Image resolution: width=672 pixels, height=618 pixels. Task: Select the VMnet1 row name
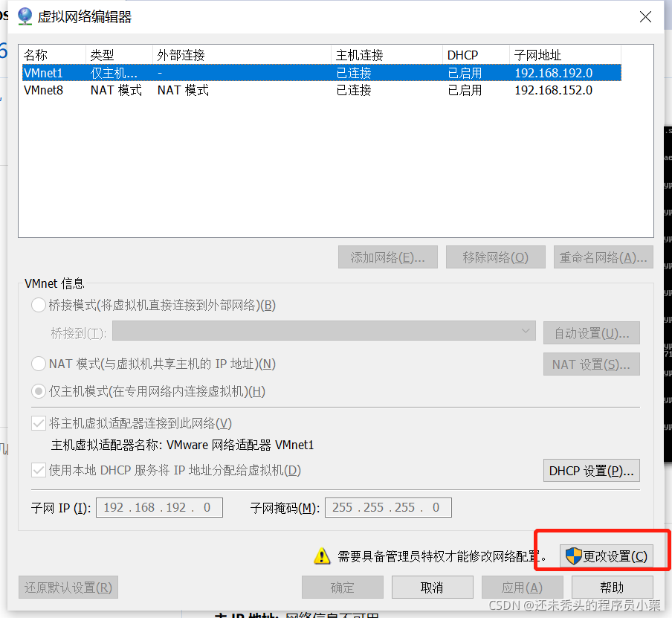coord(43,73)
